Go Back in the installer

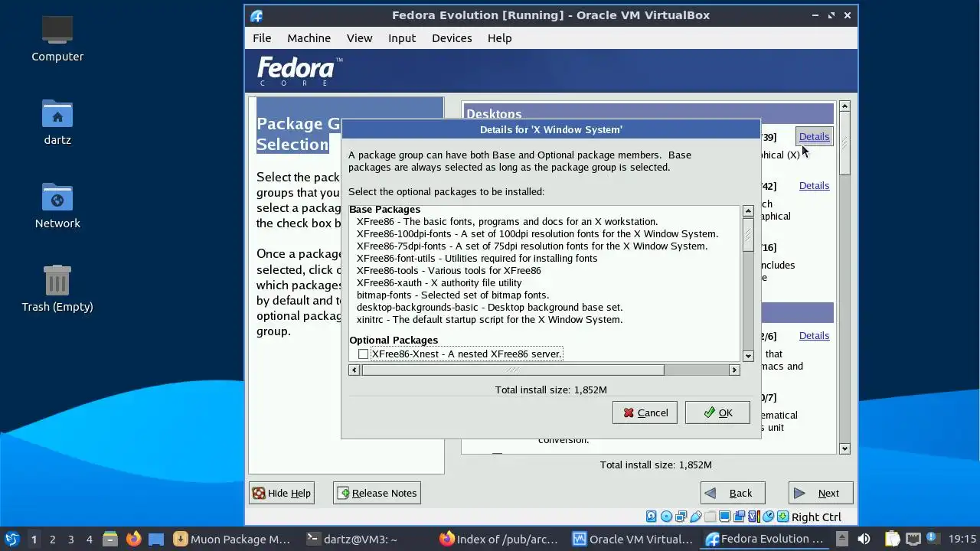pyautogui.click(x=733, y=493)
